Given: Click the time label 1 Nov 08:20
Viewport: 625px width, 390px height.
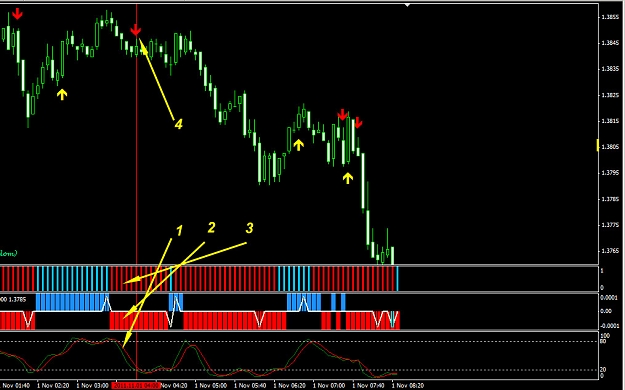Looking at the screenshot, I should pos(407,386).
